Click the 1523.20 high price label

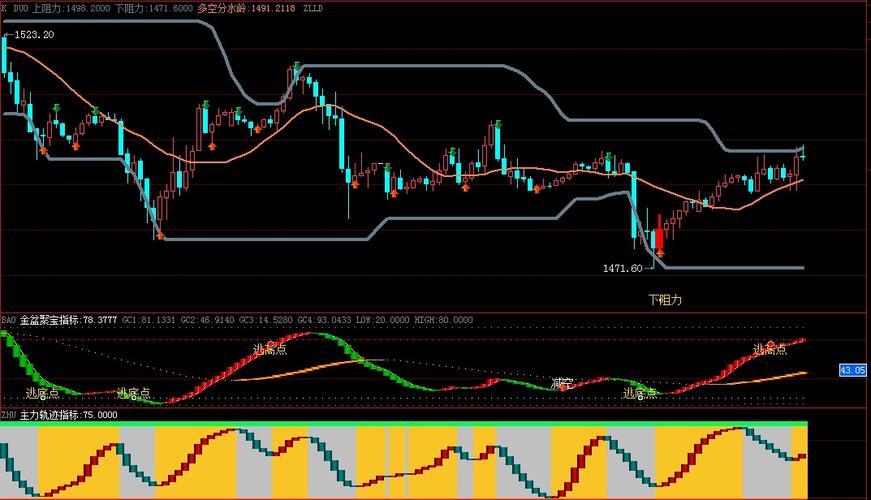point(30,35)
